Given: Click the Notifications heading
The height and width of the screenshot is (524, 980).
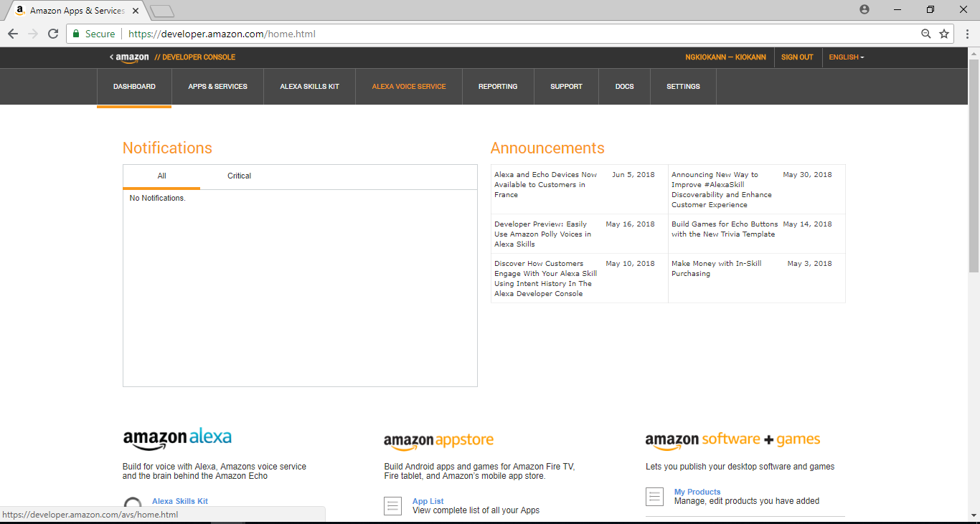Looking at the screenshot, I should (167, 148).
